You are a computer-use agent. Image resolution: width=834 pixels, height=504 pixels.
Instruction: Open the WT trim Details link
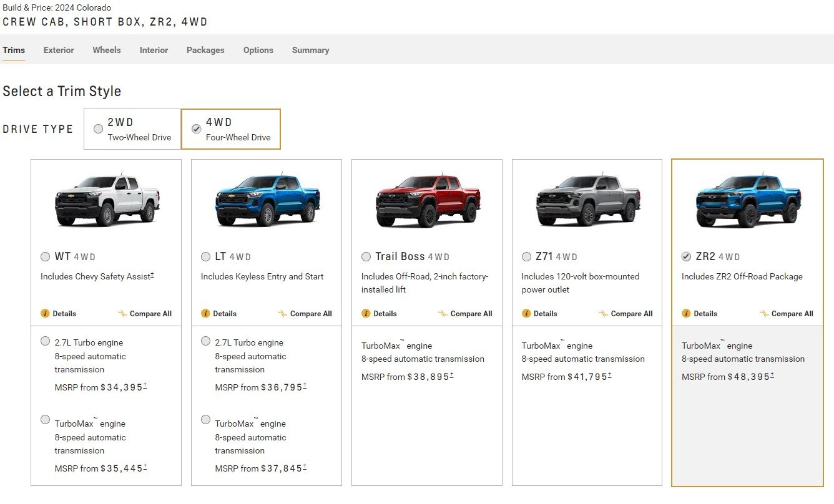click(64, 314)
